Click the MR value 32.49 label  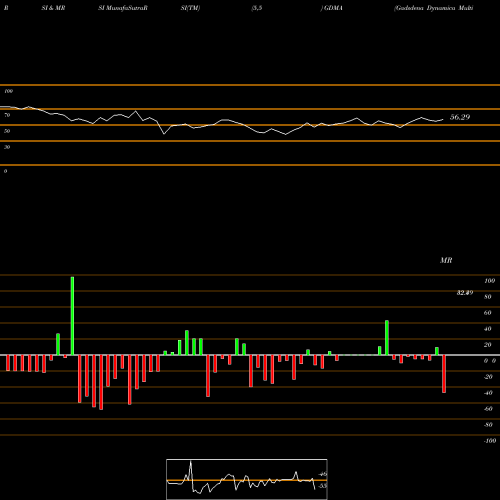465,293
